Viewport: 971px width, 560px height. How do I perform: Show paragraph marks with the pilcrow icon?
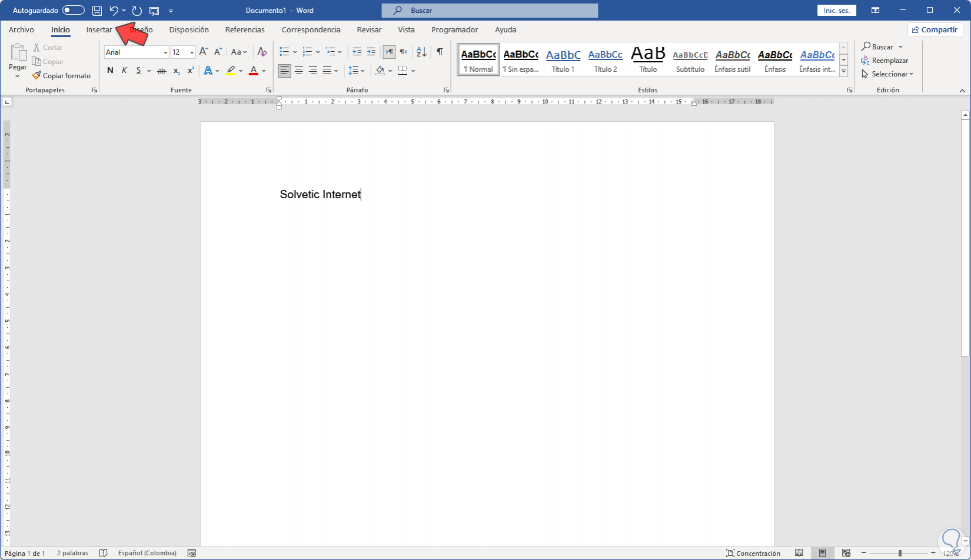pos(440,52)
